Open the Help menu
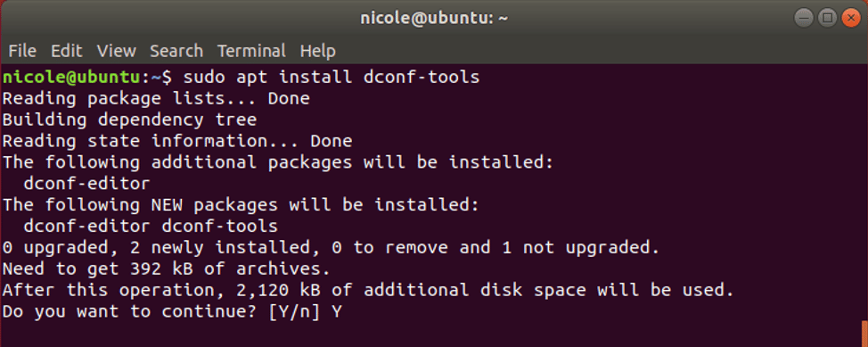The width and height of the screenshot is (868, 347). click(x=318, y=52)
